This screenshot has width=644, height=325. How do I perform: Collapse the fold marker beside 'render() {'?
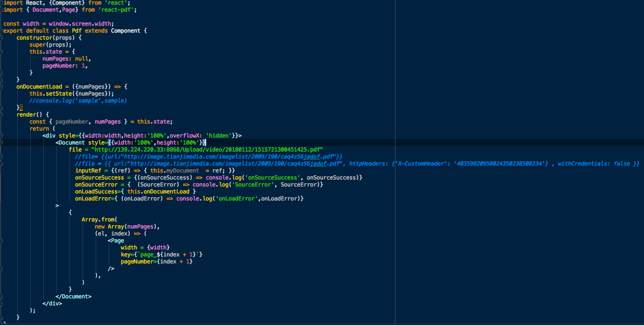tap(1, 115)
